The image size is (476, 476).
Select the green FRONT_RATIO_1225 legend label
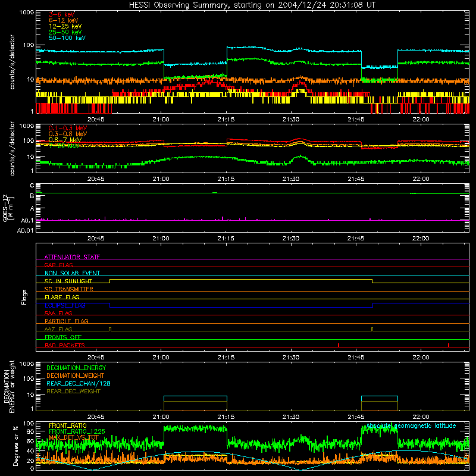(x=77, y=431)
